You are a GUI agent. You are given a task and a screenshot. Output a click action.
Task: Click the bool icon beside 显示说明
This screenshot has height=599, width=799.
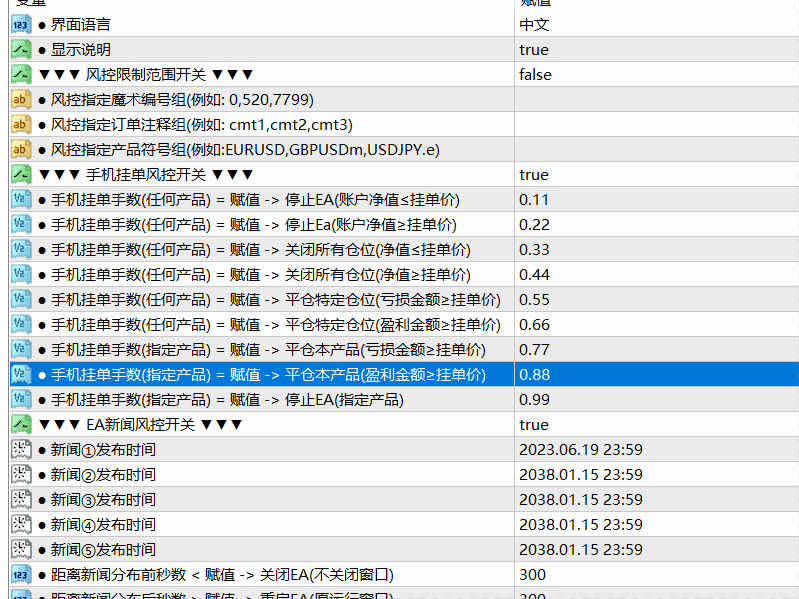(21, 49)
